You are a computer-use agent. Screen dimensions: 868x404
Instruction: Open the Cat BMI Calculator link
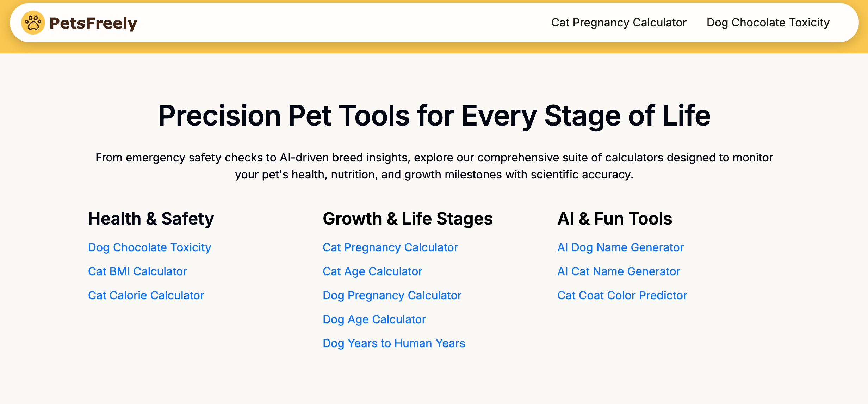pyautogui.click(x=137, y=271)
